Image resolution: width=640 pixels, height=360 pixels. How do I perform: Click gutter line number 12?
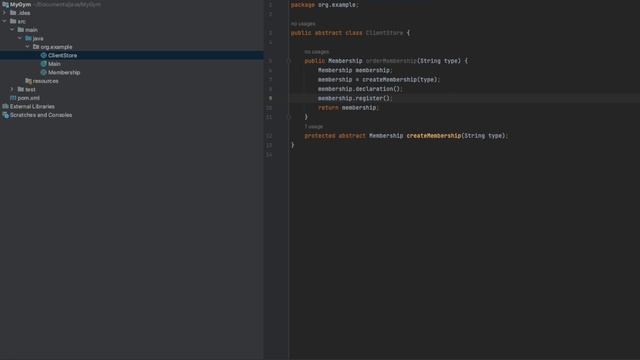269,136
